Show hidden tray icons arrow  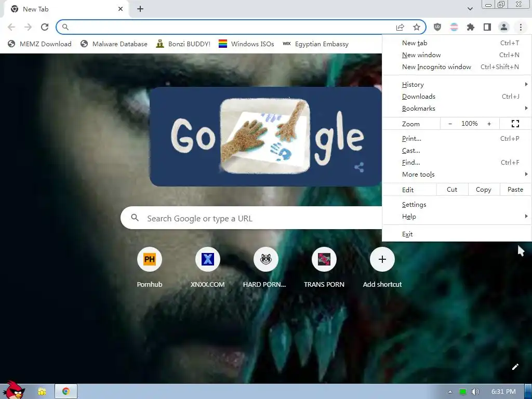450,392
